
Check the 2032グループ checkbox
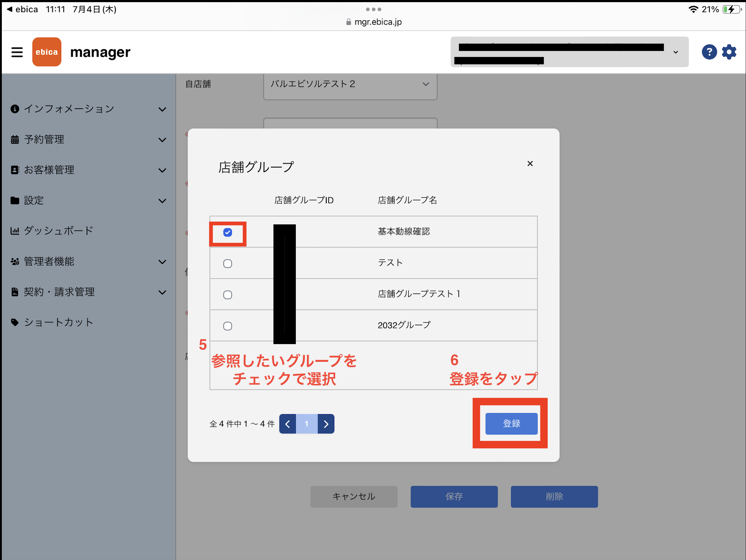click(228, 326)
